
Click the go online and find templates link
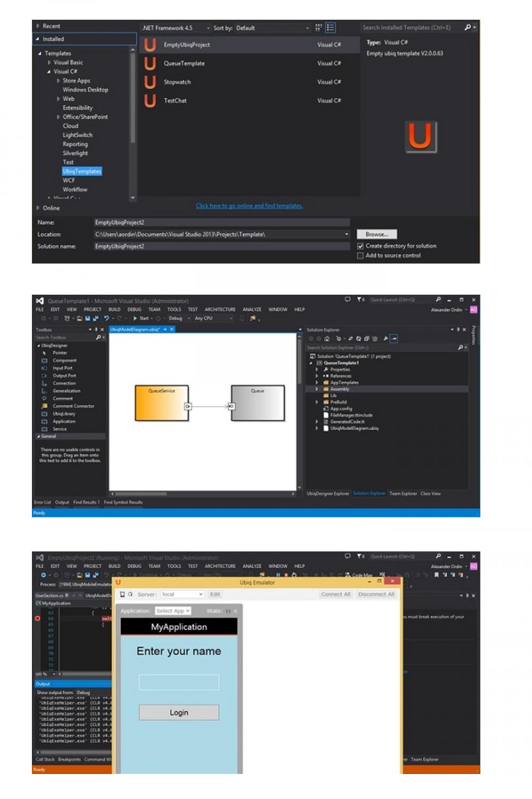(x=249, y=206)
